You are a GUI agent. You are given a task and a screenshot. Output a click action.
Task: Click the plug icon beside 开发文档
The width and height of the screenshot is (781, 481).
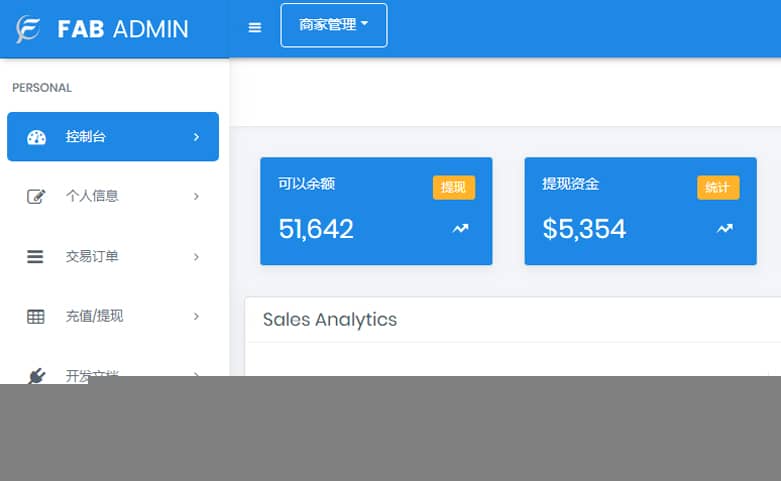point(36,375)
